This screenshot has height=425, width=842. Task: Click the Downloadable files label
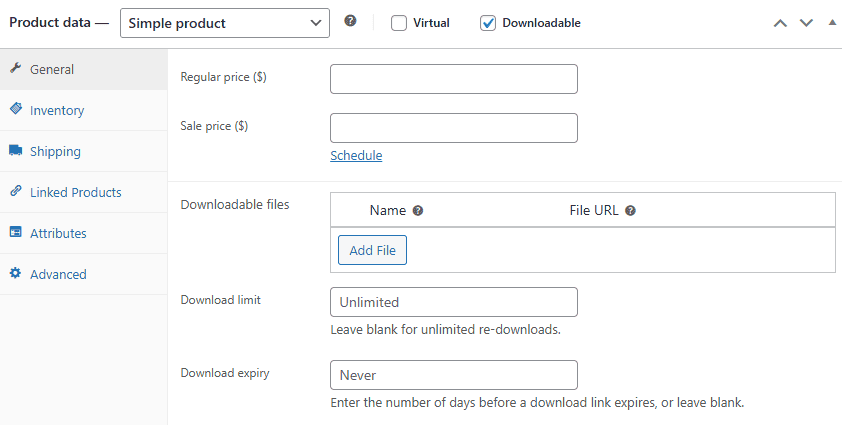pyautogui.click(x=235, y=205)
